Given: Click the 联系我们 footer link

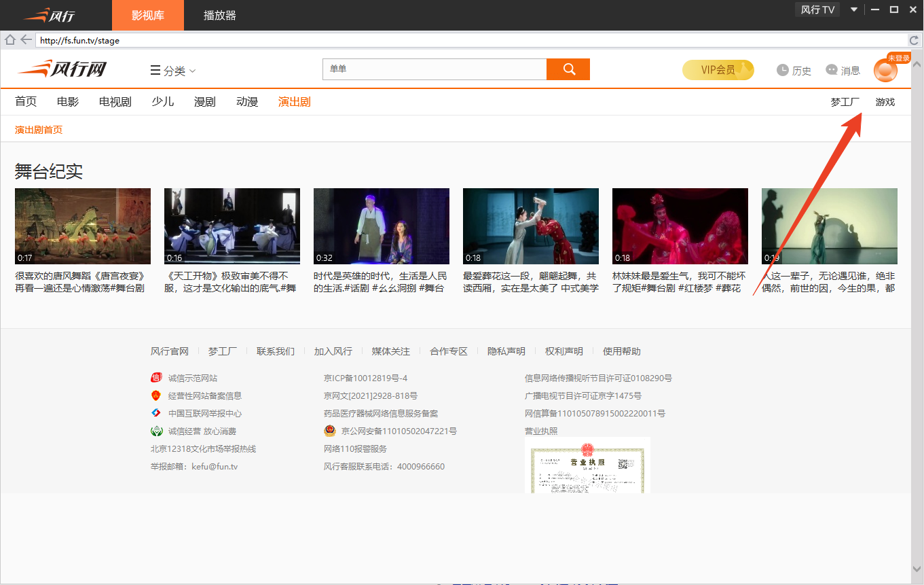Looking at the screenshot, I should [x=276, y=351].
